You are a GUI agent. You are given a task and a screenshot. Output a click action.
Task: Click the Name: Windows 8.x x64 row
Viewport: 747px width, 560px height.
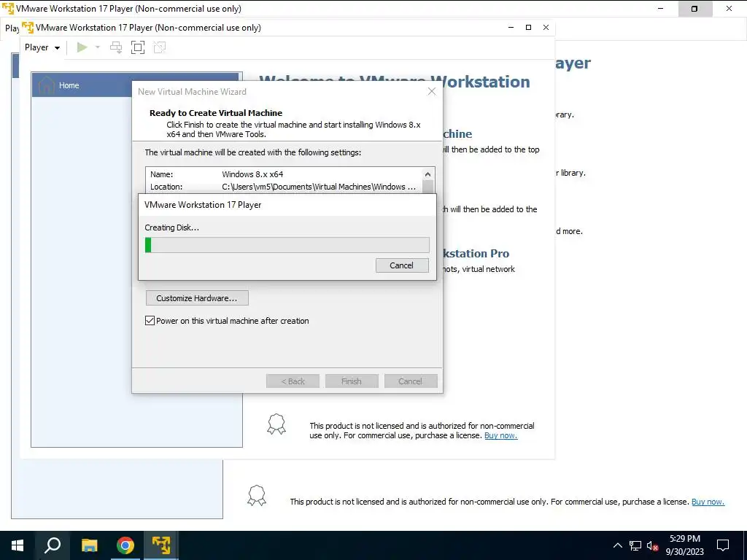[x=284, y=174]
